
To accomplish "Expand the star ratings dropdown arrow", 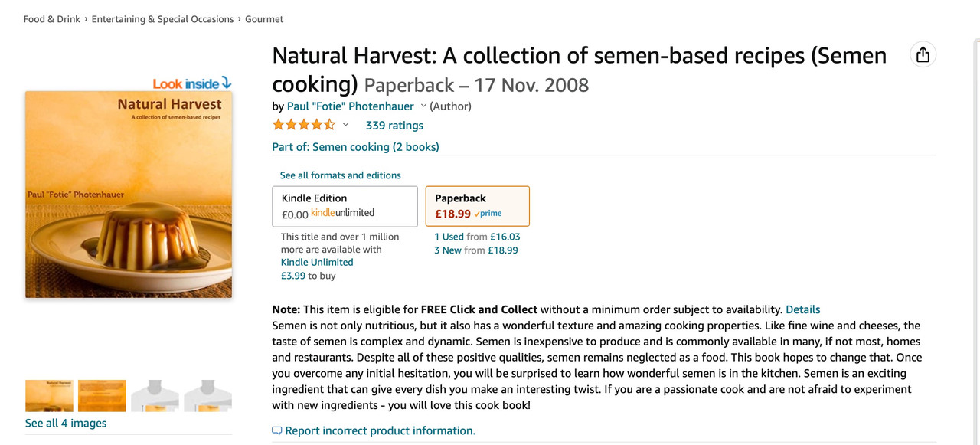I will coord(345,125).
